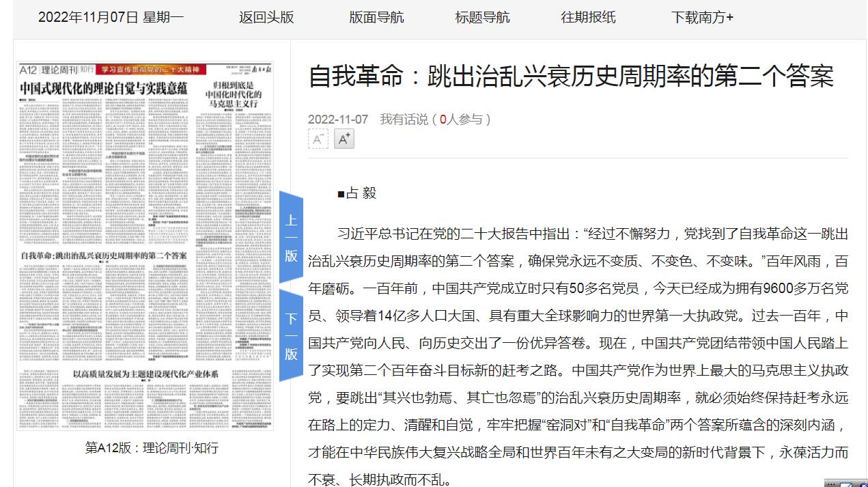Open article 中国式现代化的理论自觉与实践意蕴 on thumbnail
The image size is (868, 487).
[102, 88]
